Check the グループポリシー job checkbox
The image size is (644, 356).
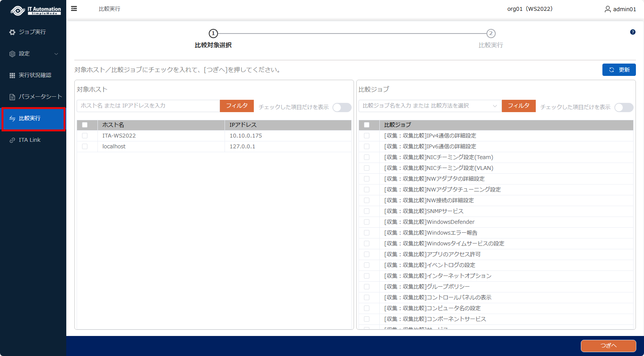pos(367,287)
